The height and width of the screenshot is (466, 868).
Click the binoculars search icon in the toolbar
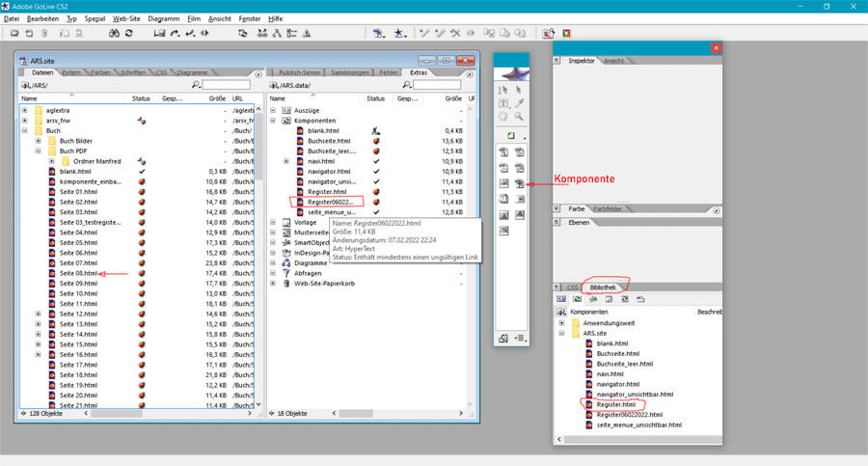pyautogui.click(x=112, y=34)
